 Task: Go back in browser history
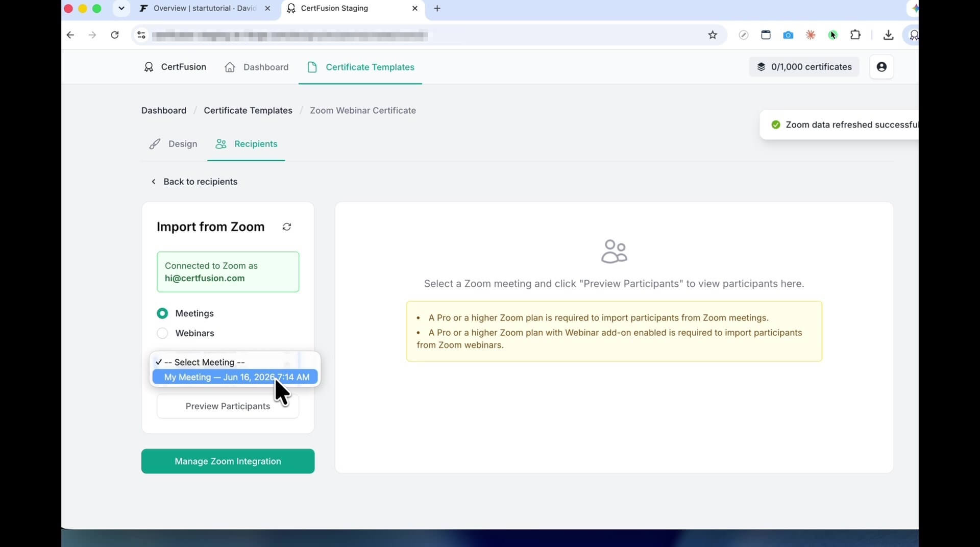[x=70, y=35]
